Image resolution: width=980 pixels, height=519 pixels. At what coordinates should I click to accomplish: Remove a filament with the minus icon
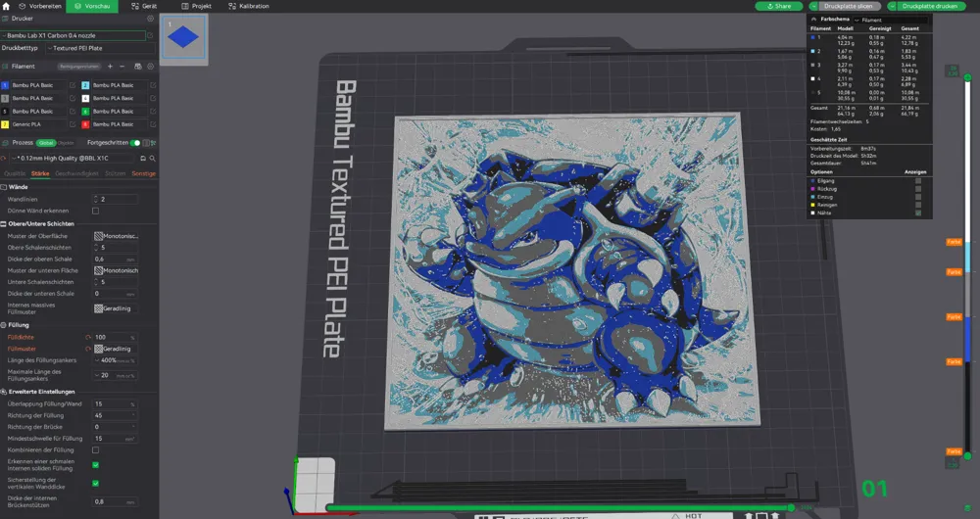(x=122, y=67)
